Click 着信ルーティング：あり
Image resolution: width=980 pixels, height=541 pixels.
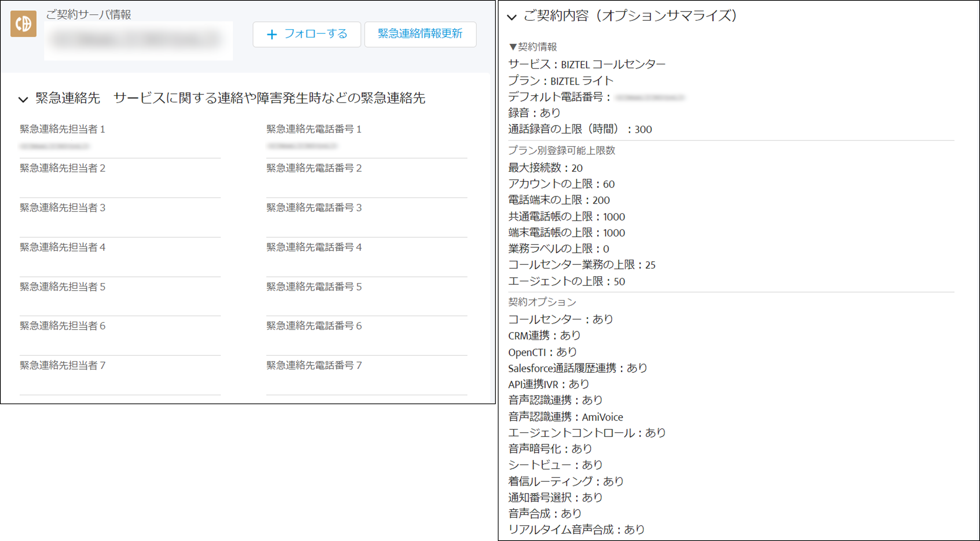(566, 481)
